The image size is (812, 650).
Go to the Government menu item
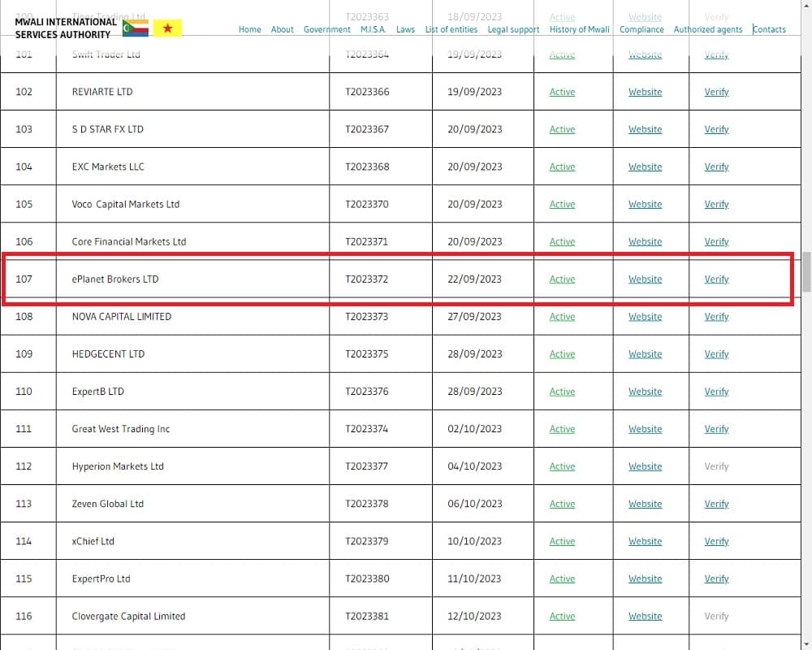(326, 29)
